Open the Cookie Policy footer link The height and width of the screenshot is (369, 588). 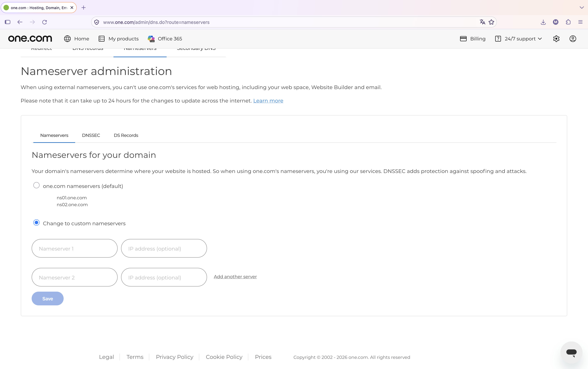pyautogui.click(x=224, y=357)
